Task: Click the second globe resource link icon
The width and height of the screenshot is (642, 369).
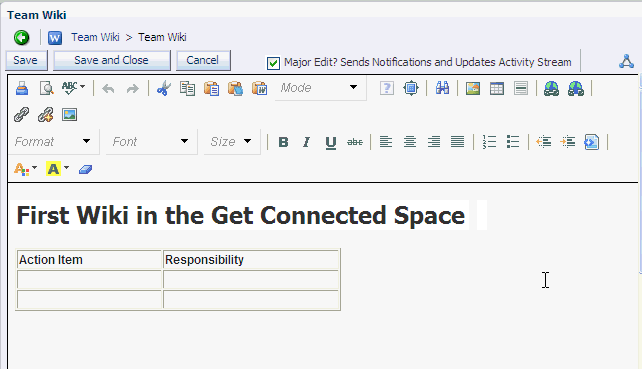Action: click(x=576, y=88)
